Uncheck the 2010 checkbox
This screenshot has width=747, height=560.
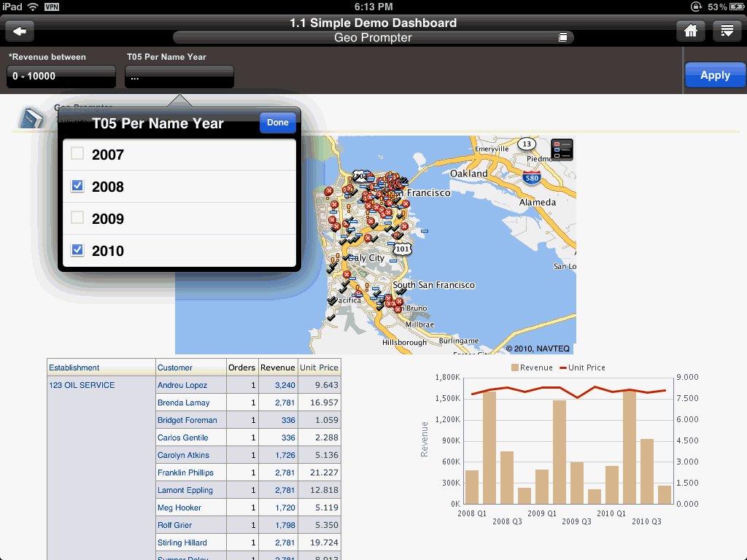[76, 251]
